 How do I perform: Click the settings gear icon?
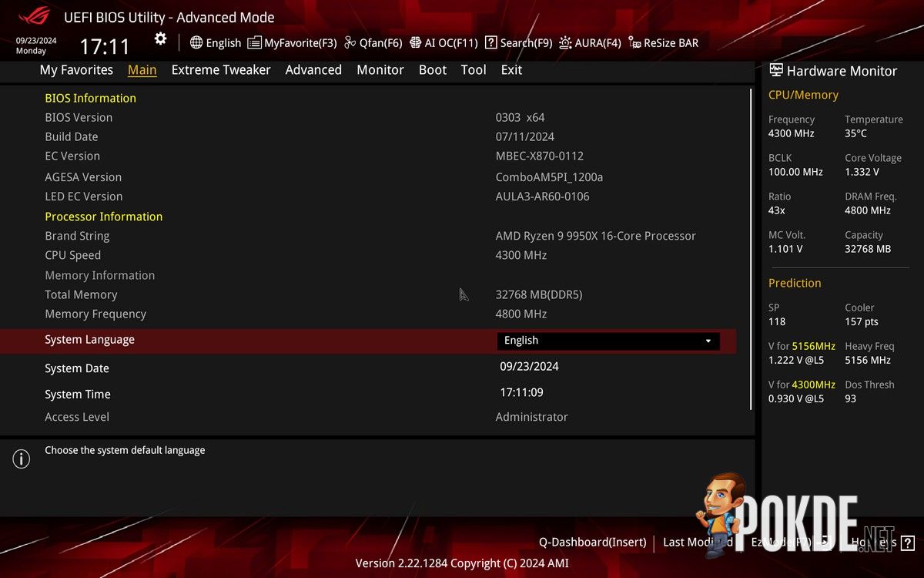pyautogui.click(x=160, y=39)
